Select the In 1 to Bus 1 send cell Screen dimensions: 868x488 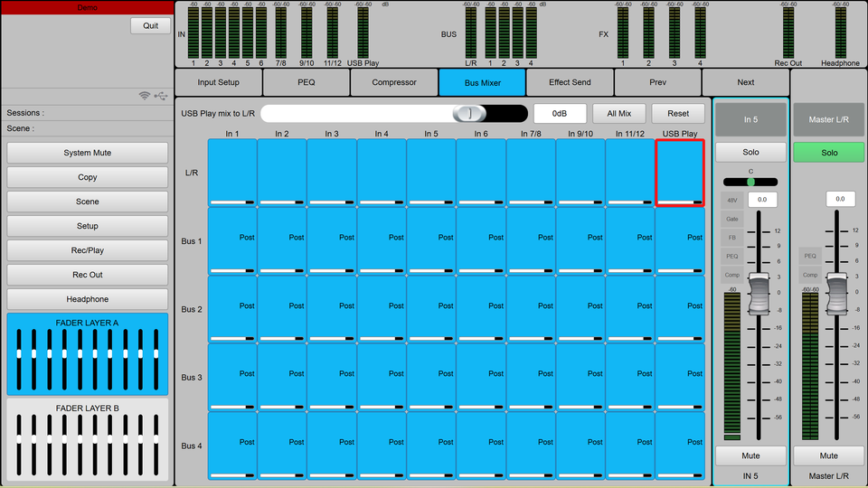pyautogui.click(x=232, y=240)
